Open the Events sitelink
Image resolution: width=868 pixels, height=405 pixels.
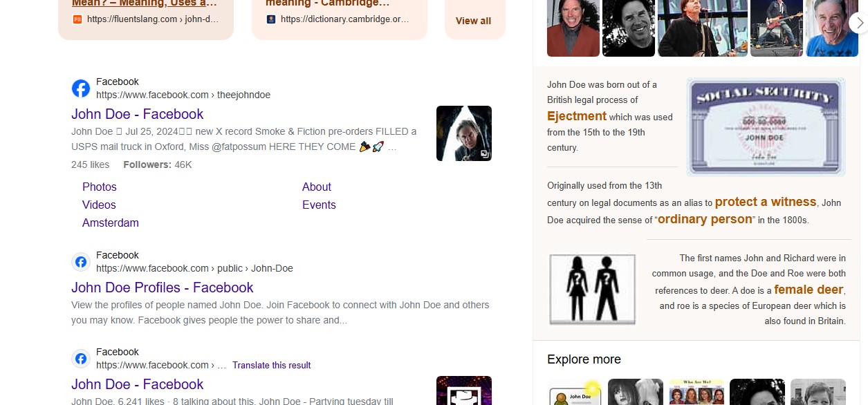tap(319, 205)
